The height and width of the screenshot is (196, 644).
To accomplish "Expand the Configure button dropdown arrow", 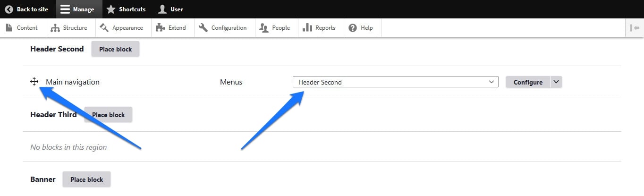I will click(556, 82).
